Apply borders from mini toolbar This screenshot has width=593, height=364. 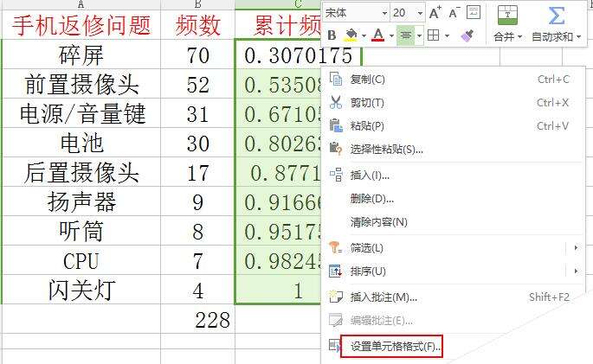coord(433,35)
